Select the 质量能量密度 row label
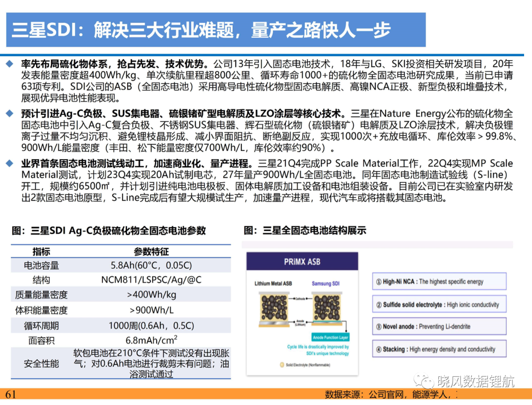The height and width of the screenshot is (405, 532). click(41, 295)
